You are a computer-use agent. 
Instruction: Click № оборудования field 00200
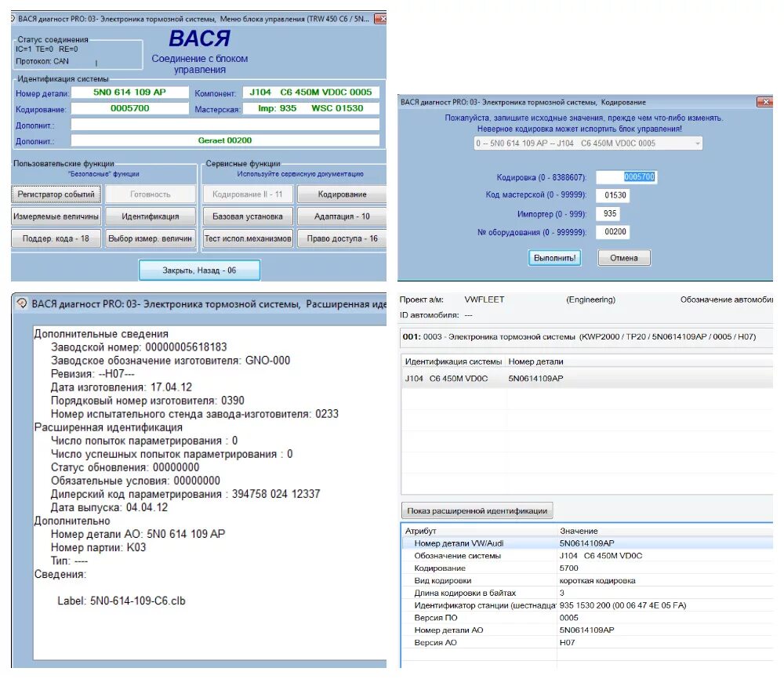coord(613,232)
